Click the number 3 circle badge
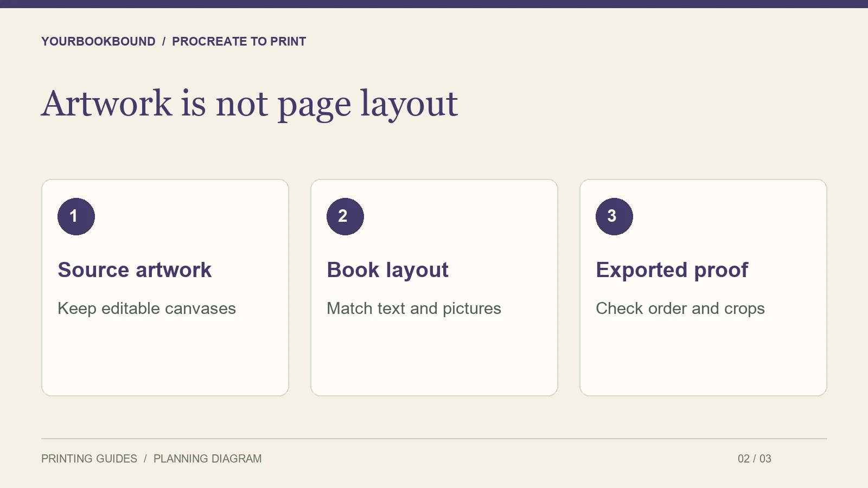This screenshot has height=488, width=868. coord(614,216)
